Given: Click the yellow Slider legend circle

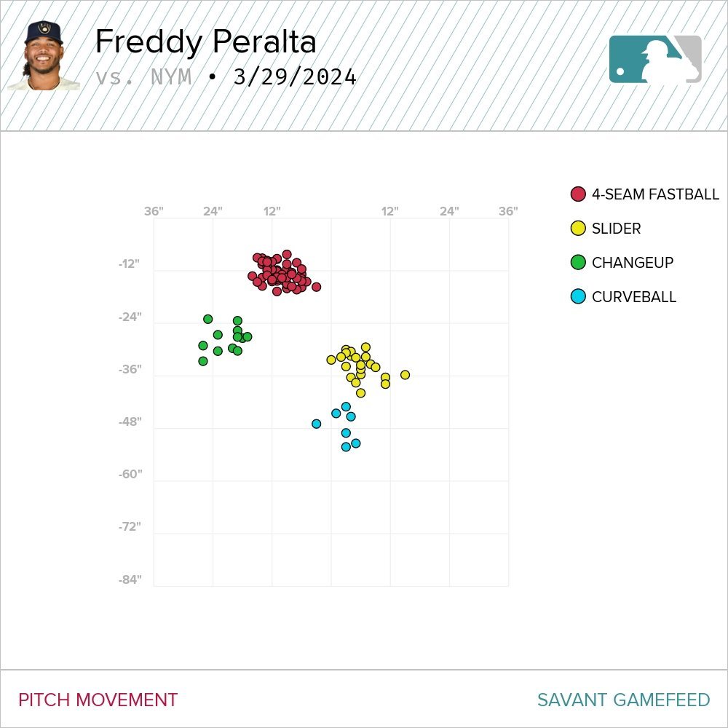Looking at the screenshot, I should click(x=578, y=229).
